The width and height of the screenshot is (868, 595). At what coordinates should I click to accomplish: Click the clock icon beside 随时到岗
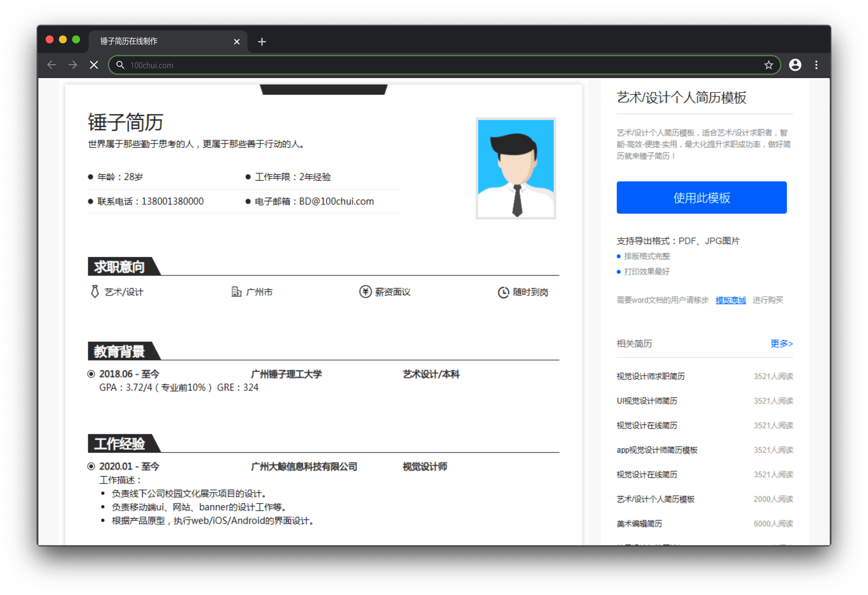[x=503, y=292]
